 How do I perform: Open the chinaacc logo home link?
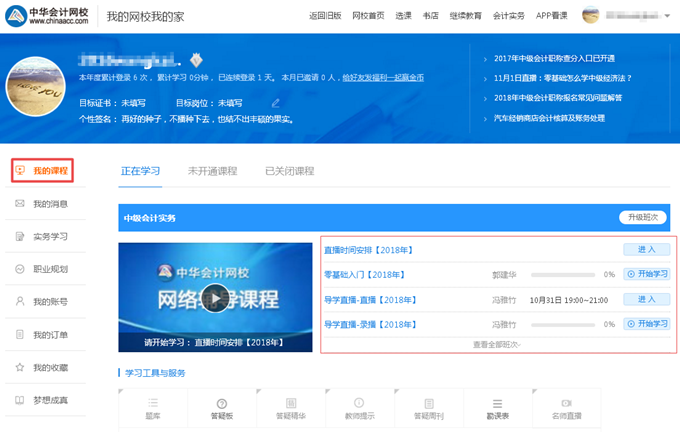pyautogui.click(x=47, y=16)
